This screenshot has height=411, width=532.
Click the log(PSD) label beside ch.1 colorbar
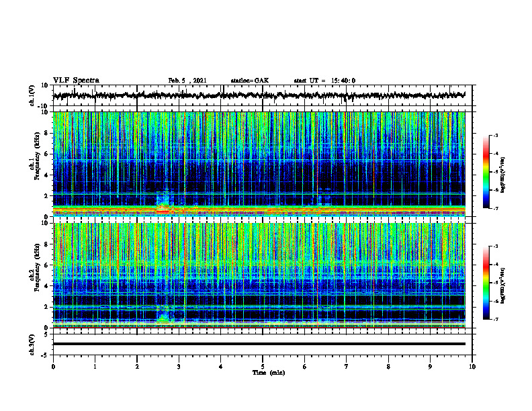[x=503, y=175]
